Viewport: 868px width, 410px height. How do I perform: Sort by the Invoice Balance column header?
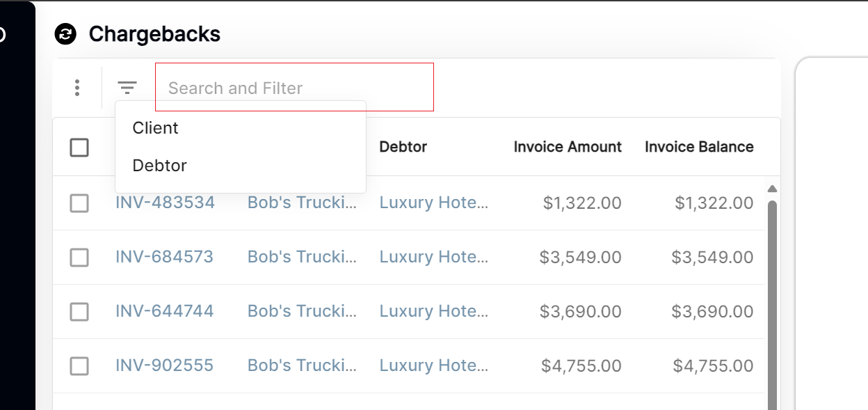(x=698, y=147)
